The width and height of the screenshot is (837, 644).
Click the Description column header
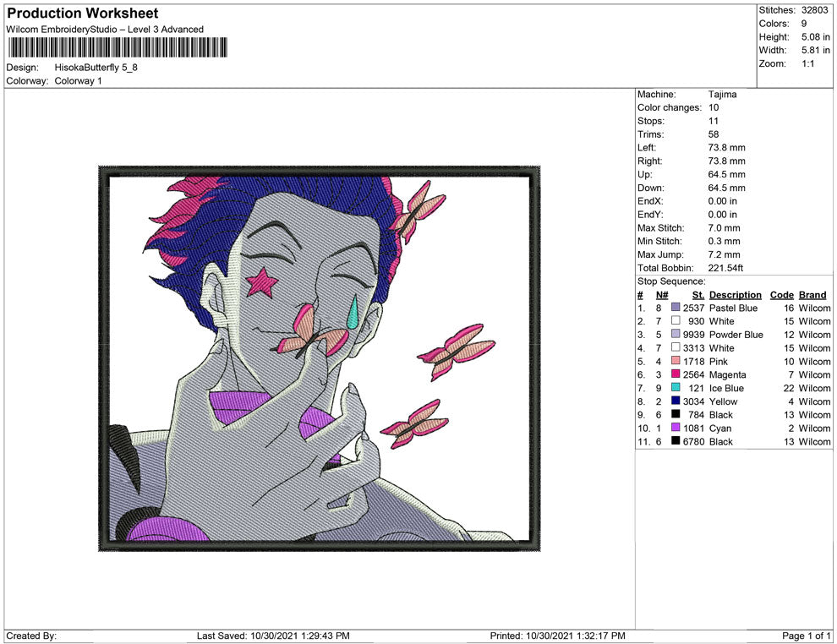pos(735,295)
